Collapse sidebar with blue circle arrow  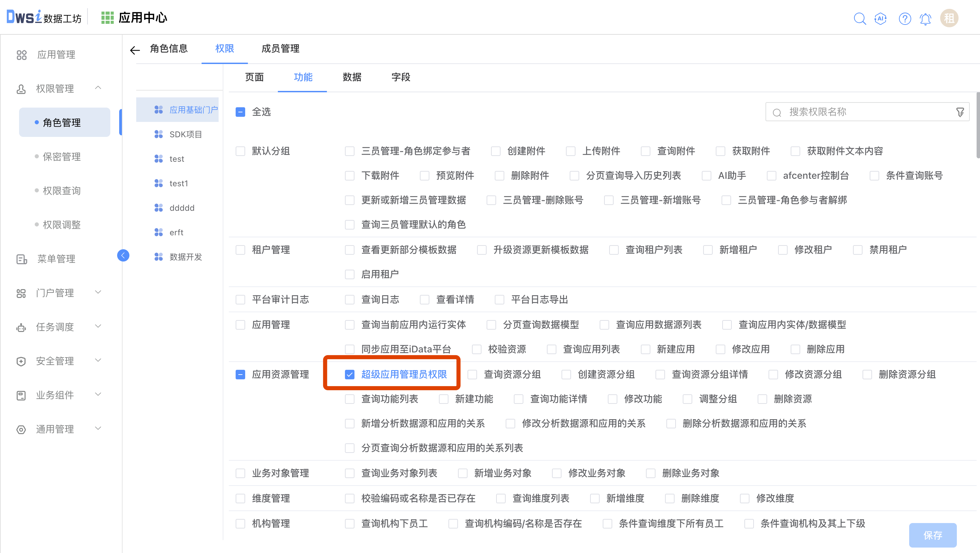pyautogui.click(x=123, y=255)
